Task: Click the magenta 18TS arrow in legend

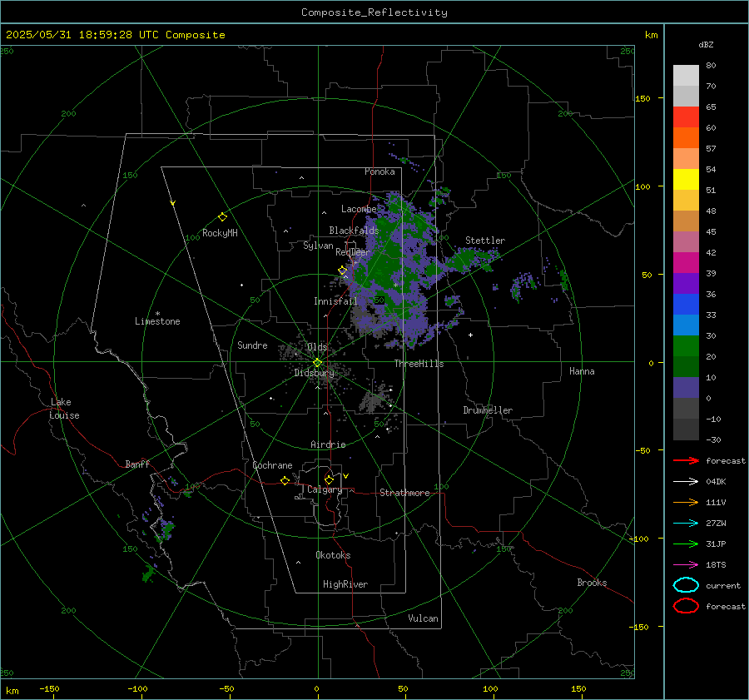Action: [x=686, y=565]
